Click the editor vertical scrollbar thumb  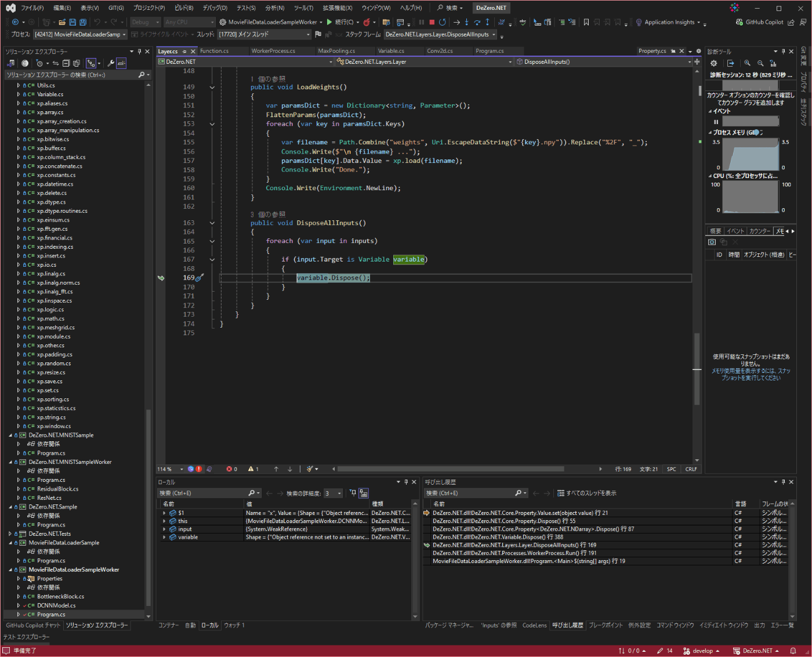coord(697,369)
